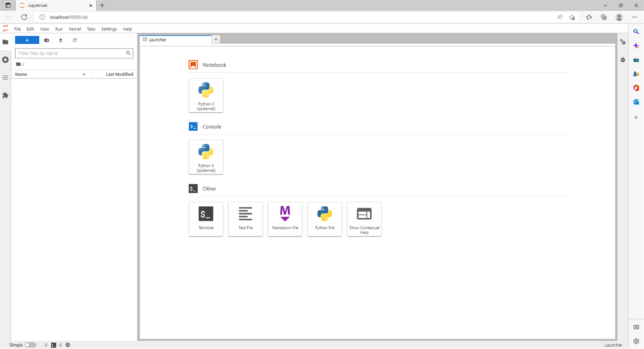644x349 pixels.
Task: Open the View menu
Action: tap(45, 29)
